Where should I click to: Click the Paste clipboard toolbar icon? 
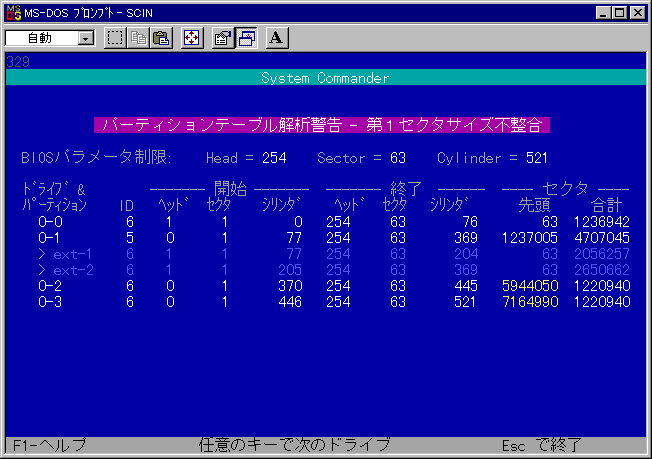click(161, 38)
